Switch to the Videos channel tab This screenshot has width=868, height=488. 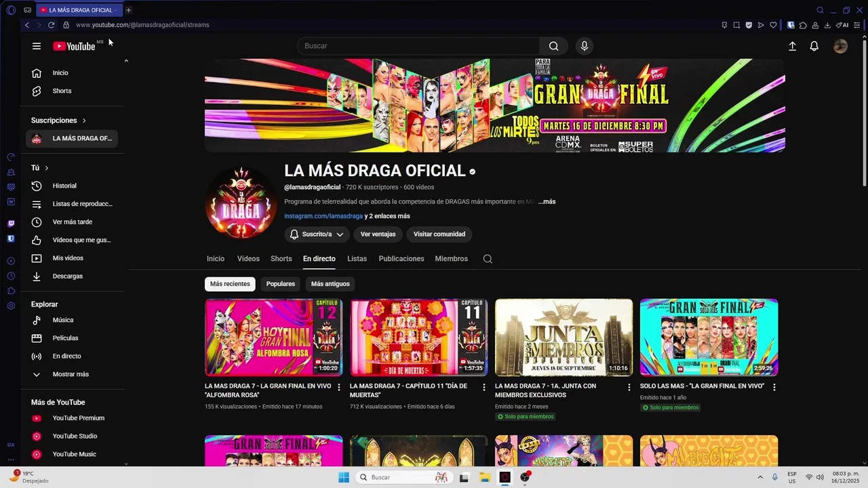click(x=248, y=259)
